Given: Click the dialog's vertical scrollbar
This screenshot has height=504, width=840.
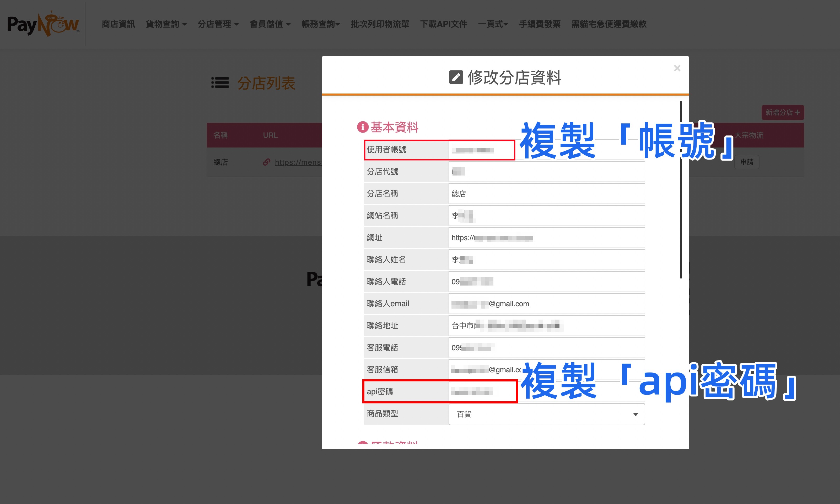Looking at the screenshot, I should point(681,190).
